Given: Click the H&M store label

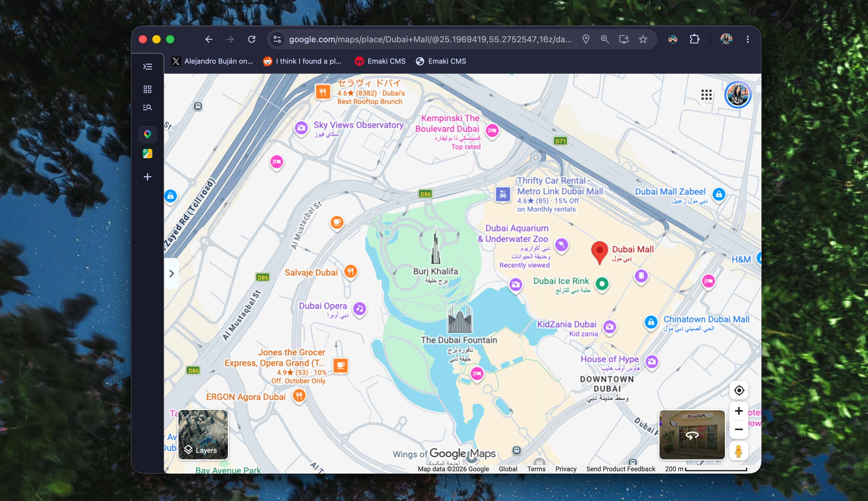Looking at the screenshot, I should coord(741,259).
